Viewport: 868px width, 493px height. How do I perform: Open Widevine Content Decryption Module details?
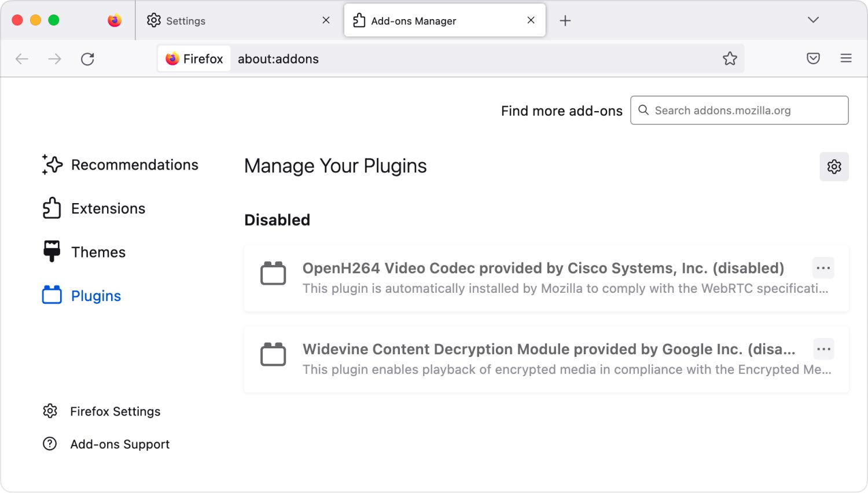(546, 359)
